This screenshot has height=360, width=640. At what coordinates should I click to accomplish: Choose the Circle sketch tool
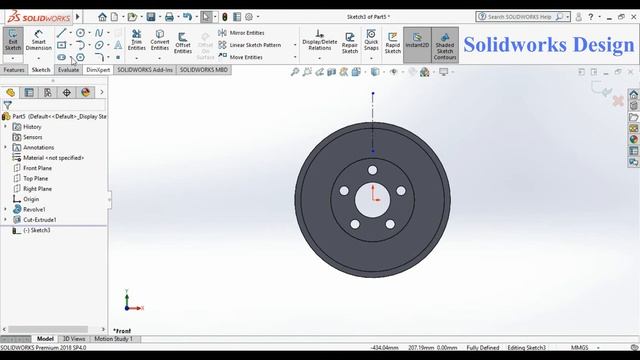tap(80, 33)
